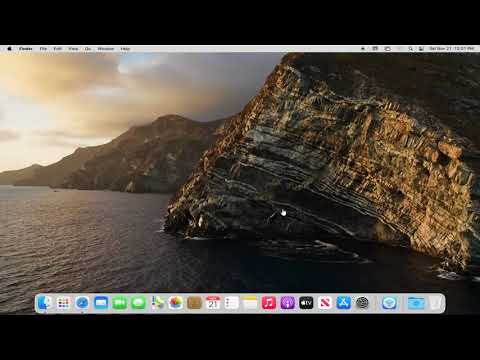This screenshot has height=360, width=480.
Task: Open the App Store from Dock
Action: click(x=344, y=303)
